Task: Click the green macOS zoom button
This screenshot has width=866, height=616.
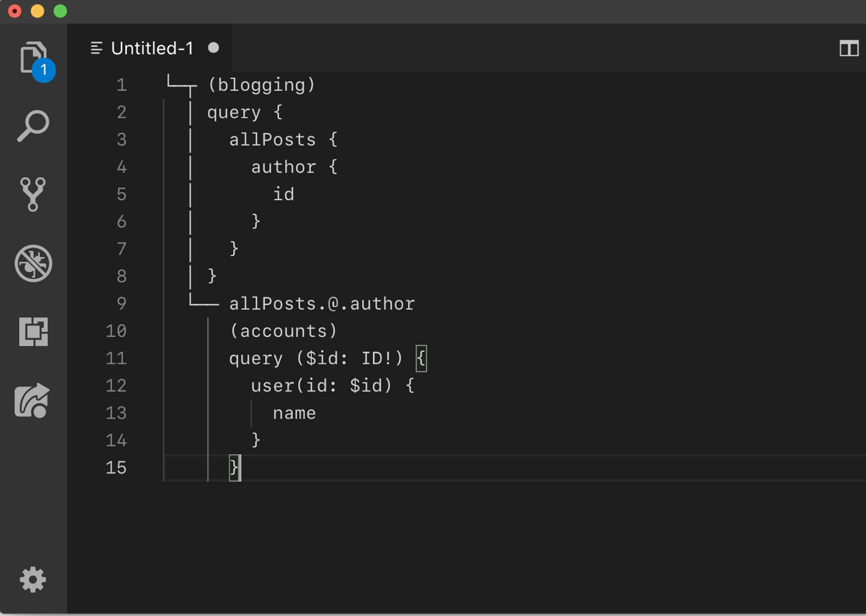Action: pos(60,11)
